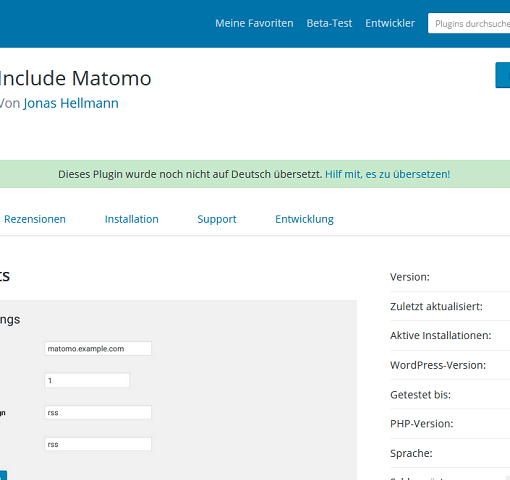This screenshot has height=480, width=510.
Task: Click the second rss input field
Action: pyautogui.click(x=98, y=444)
